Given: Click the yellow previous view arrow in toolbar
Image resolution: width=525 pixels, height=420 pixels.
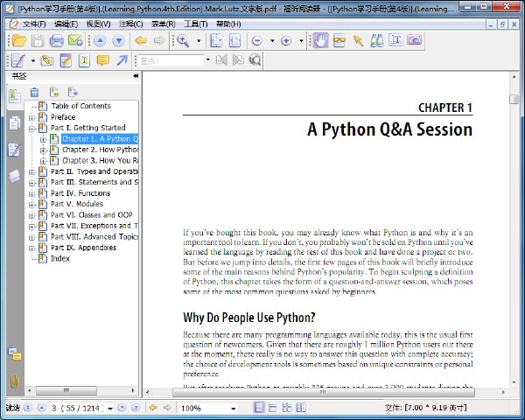Looking at the screenshot, I should (141, 41).
